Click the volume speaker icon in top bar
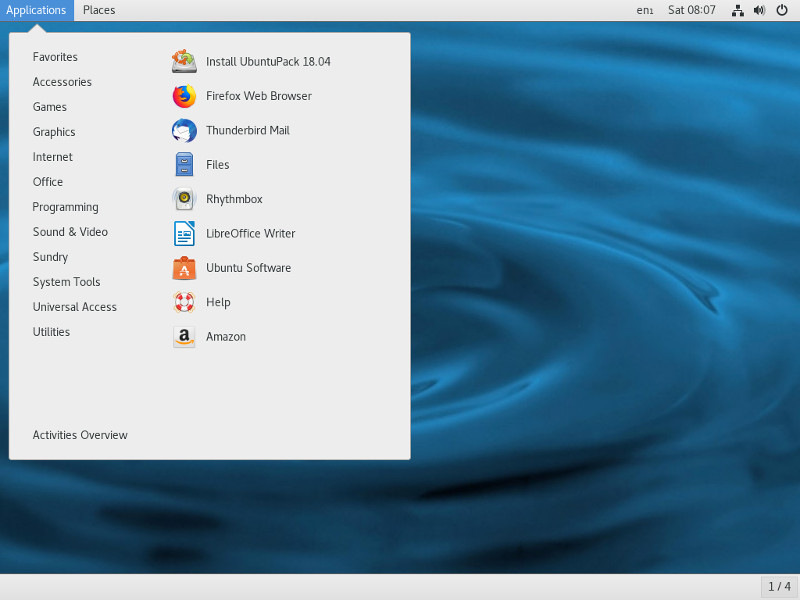 point(759,10)
